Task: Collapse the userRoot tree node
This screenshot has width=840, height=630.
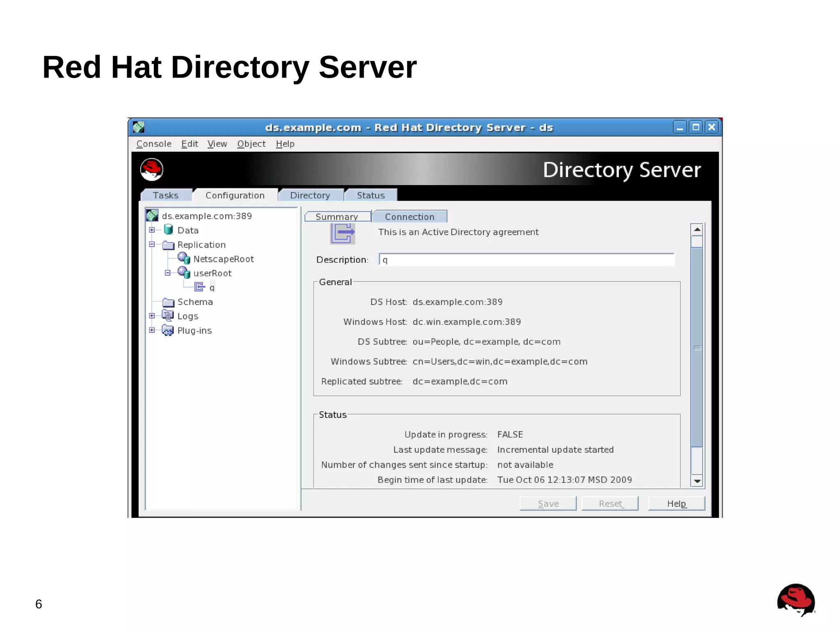Action: 167,273
